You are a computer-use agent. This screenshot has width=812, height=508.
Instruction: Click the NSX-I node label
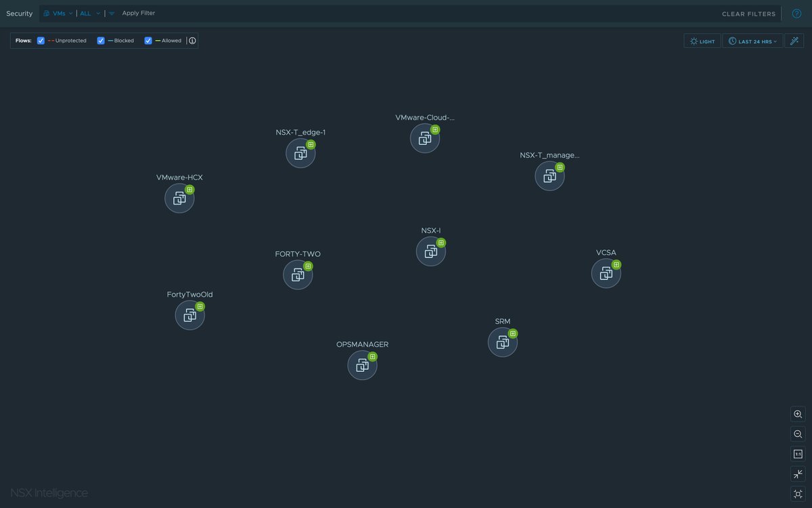coord(431,230)
